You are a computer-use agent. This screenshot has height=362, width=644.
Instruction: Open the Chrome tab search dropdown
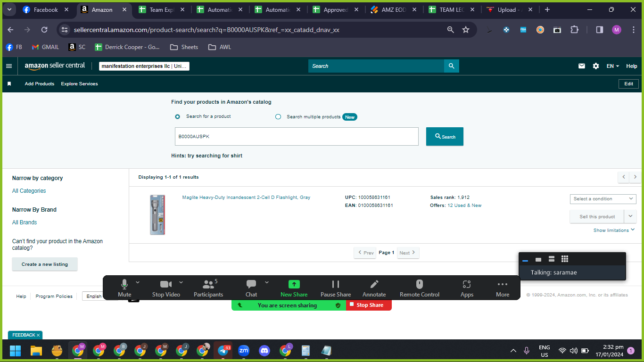click(x=9, y=9)
